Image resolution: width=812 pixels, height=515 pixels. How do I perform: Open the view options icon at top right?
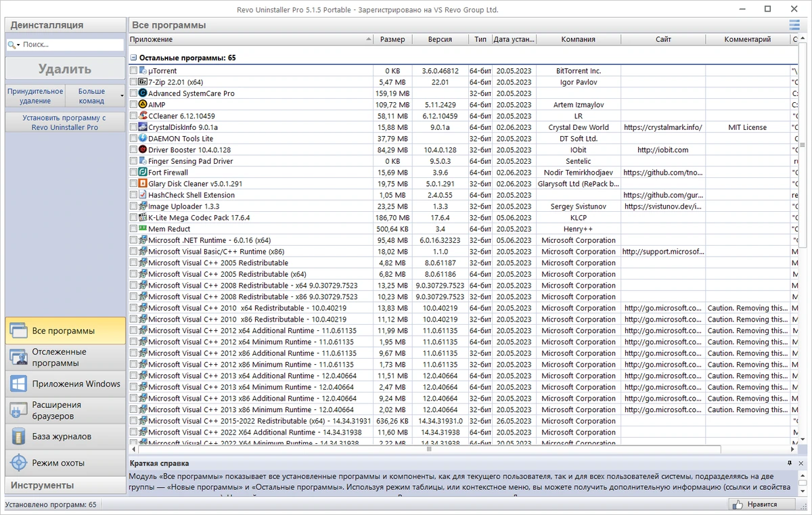(x=794, y=25)
